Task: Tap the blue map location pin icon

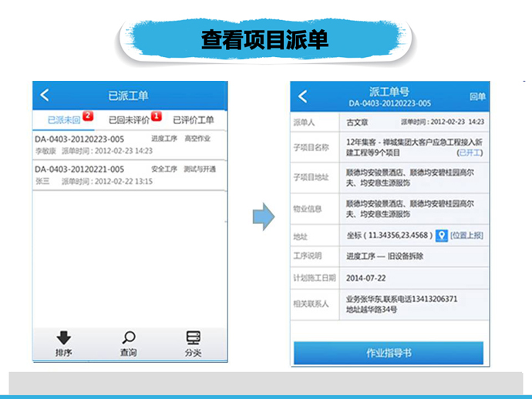Action: tap(442, 236)
